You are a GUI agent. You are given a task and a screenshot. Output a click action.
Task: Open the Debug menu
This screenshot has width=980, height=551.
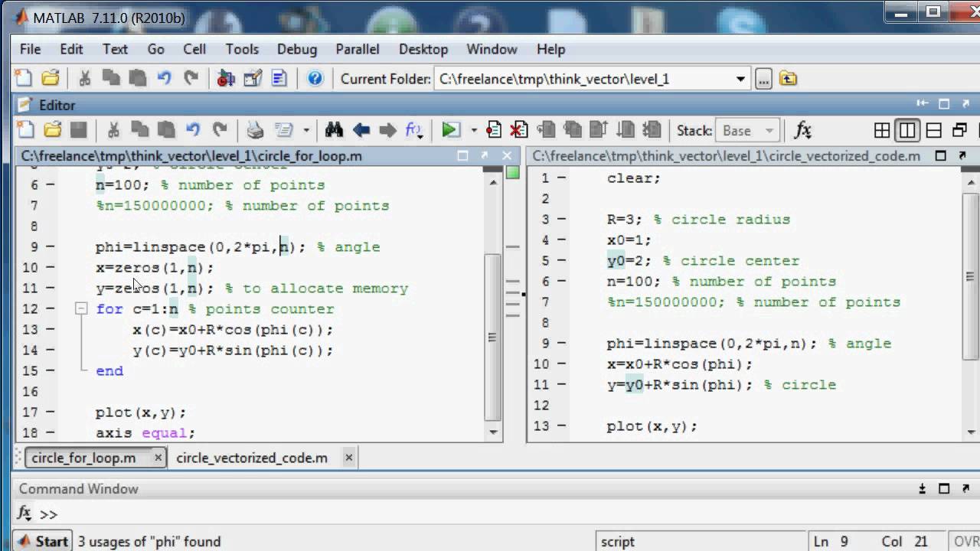(x=296, y=49)
